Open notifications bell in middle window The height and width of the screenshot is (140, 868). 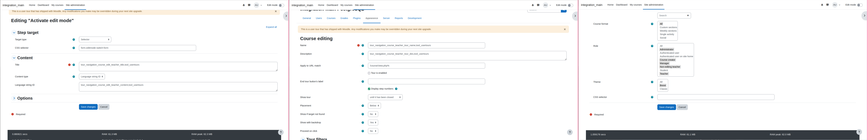coord(533,5)
